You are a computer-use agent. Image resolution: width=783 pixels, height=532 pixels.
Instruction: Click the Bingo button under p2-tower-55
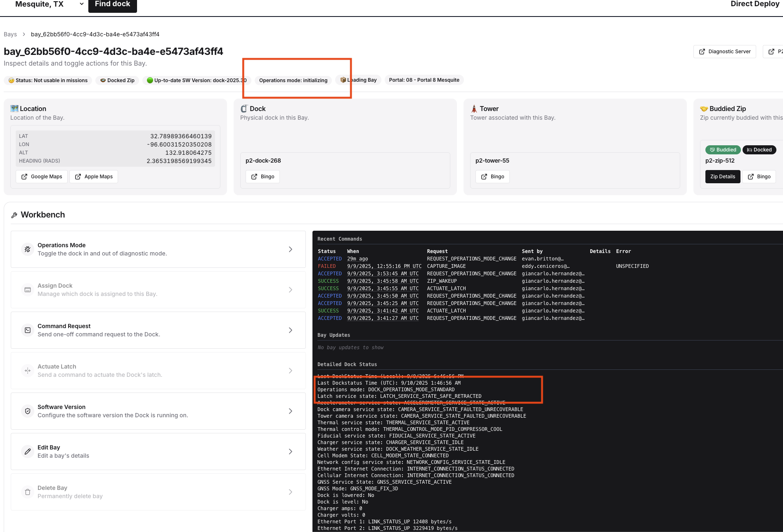click(x=492, y=177)
